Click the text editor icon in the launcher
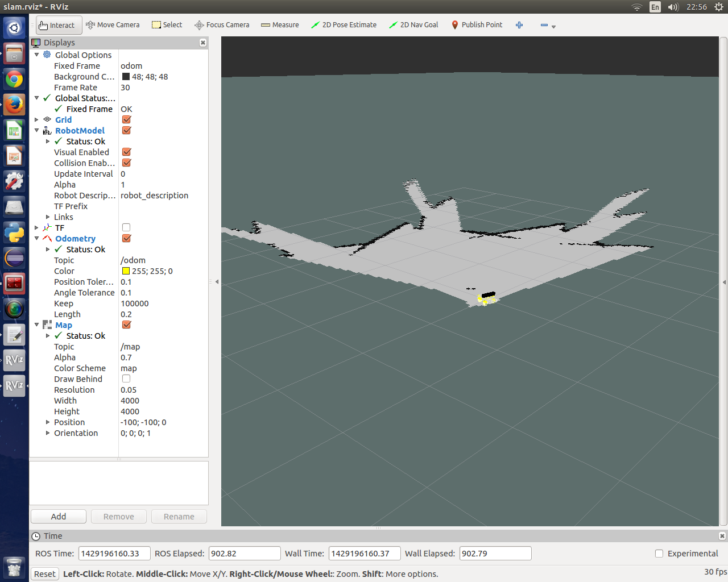728x582 pixels. pyautogui.click(x=14, y=335)
